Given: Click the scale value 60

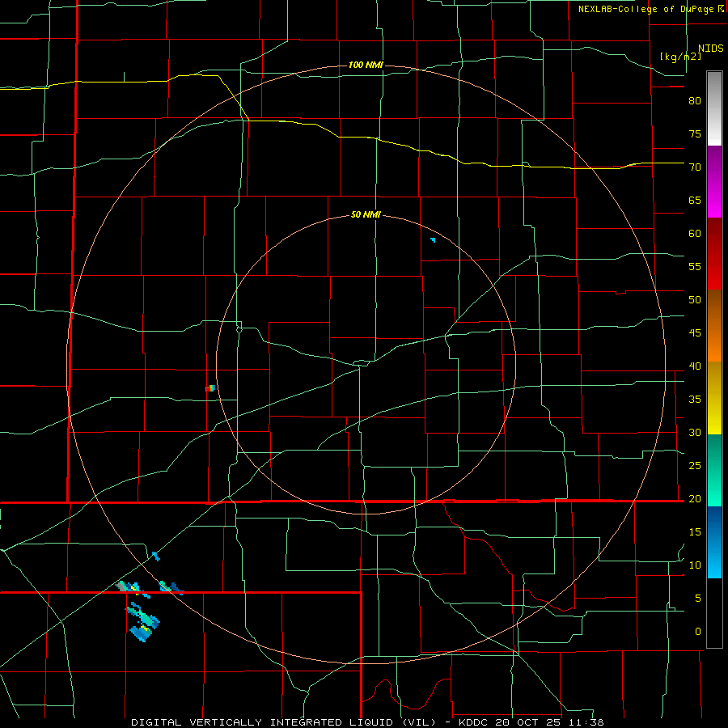Looking at the screenshot, I should pyautogui.click(x=695, y=234).
